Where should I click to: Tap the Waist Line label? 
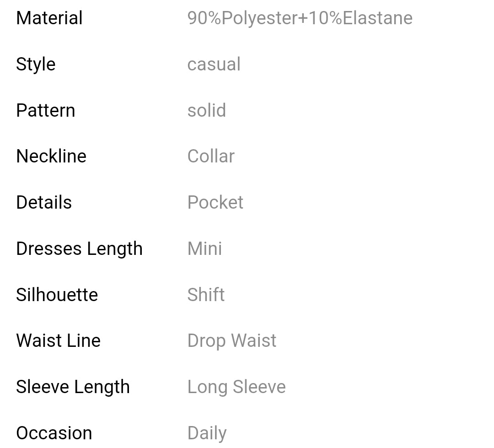pyautogui.click(x=58, y=340)
